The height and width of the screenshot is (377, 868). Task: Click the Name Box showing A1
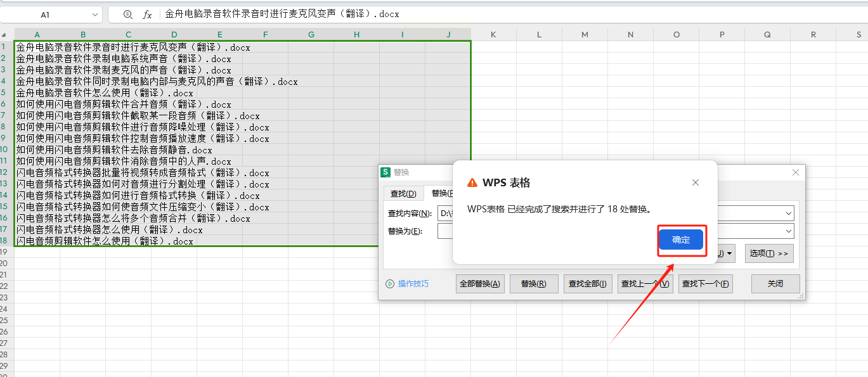45,14
